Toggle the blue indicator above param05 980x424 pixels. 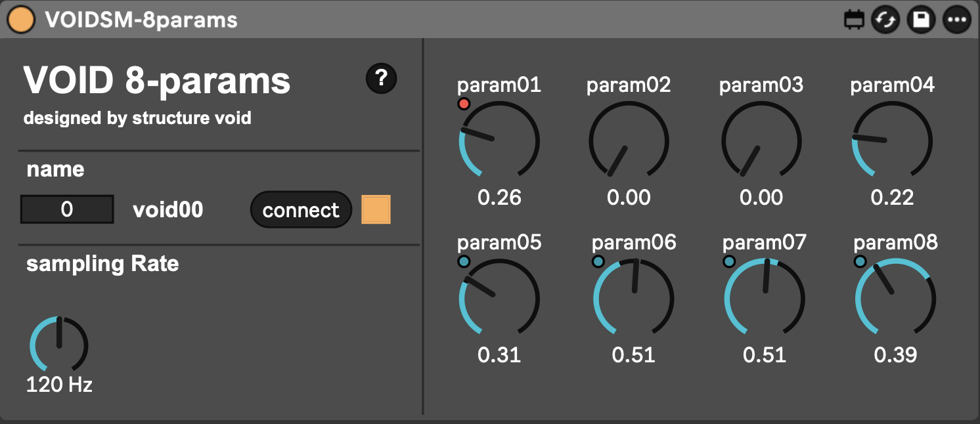pos(464,261)
